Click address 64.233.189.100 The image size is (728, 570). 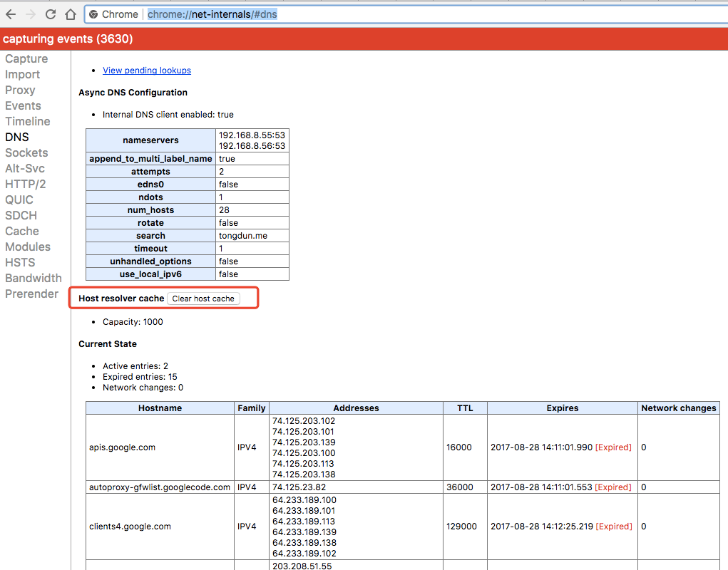click(x=304, y=500)
